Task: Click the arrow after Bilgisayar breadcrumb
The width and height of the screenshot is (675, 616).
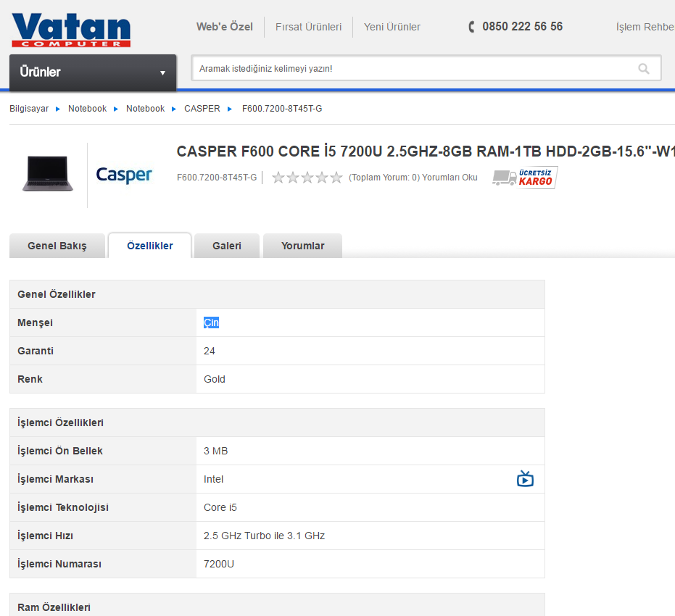Action: pyautogui.click(x=58, y=109)
